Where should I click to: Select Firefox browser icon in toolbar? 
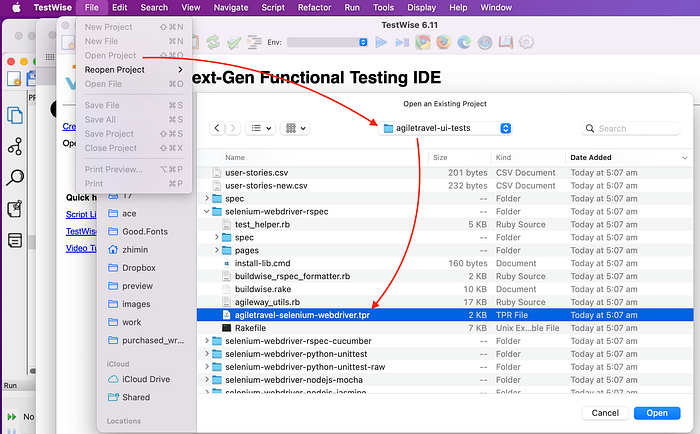pos(443,42)
